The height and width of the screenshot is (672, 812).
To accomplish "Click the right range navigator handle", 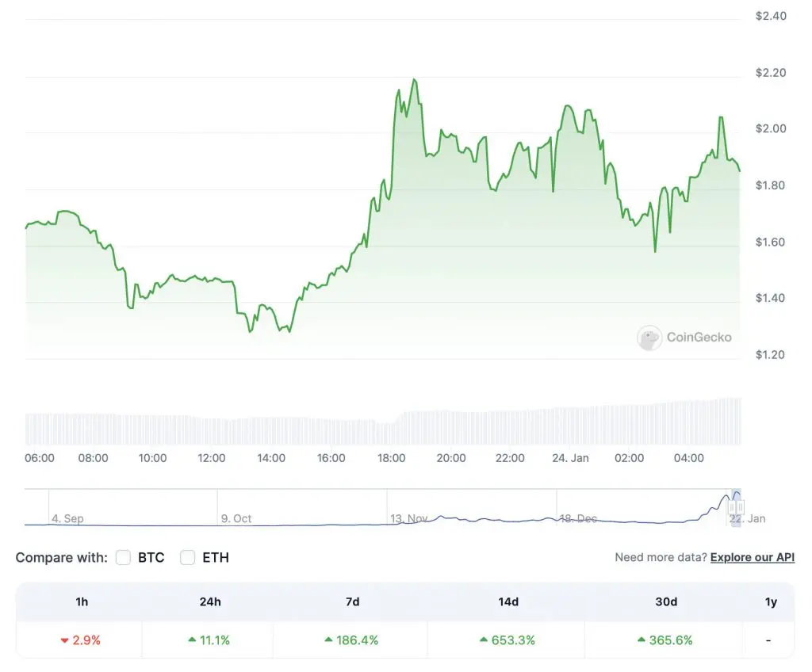I will click(x=741, y=506).
